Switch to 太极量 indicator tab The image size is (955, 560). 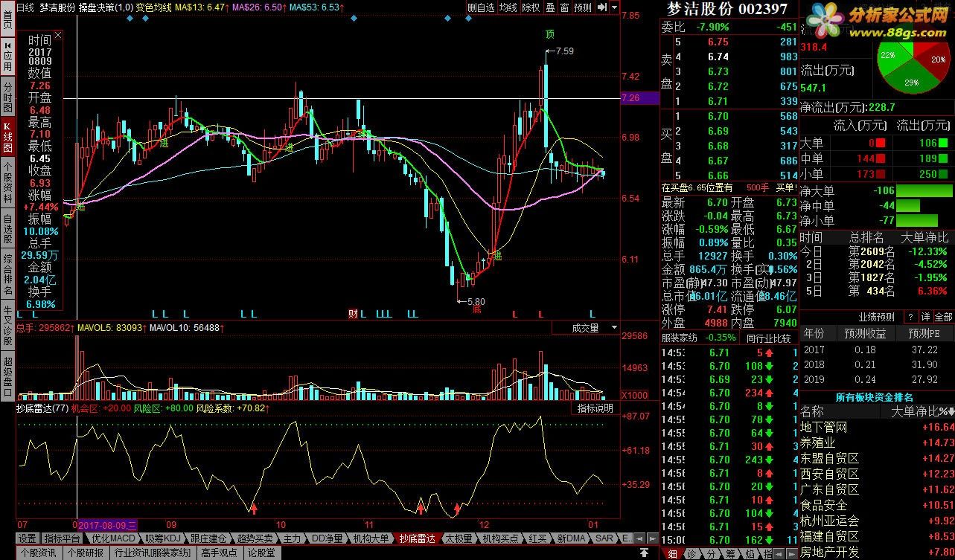(459, 538)
